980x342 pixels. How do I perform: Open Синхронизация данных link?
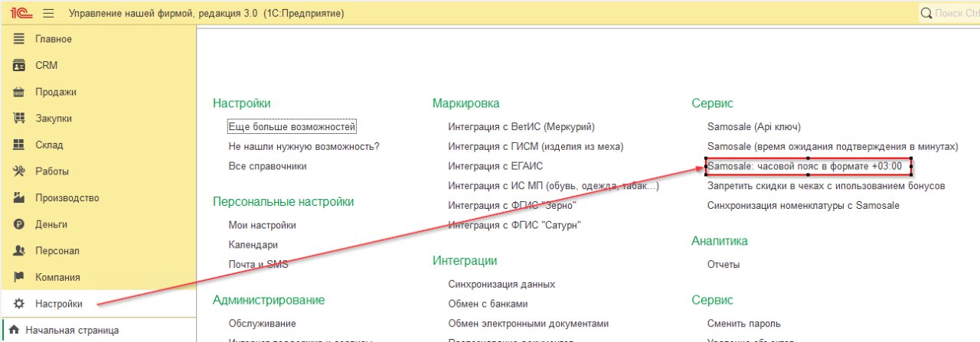501,284
